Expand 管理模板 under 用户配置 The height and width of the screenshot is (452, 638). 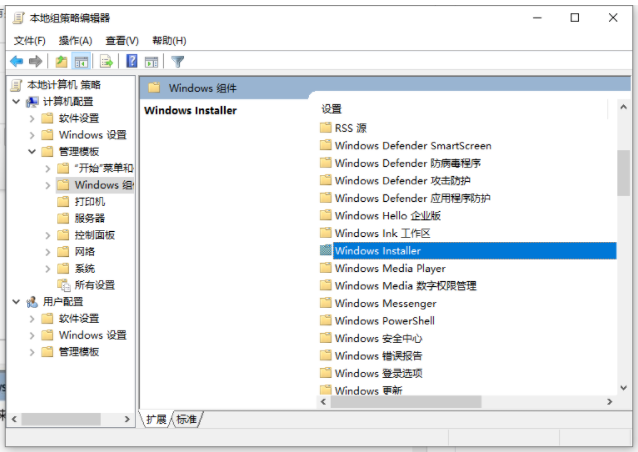32,352
